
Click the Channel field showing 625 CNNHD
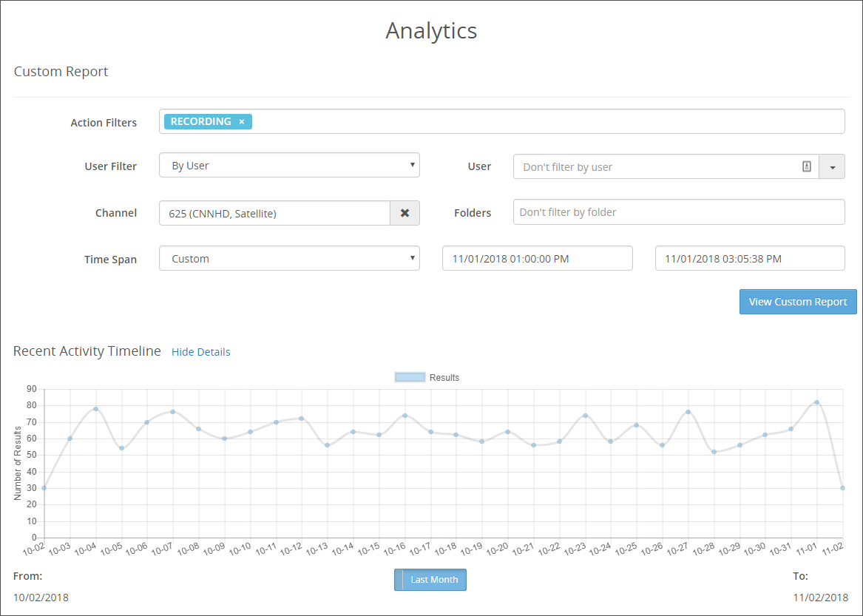tap(274, 213)
